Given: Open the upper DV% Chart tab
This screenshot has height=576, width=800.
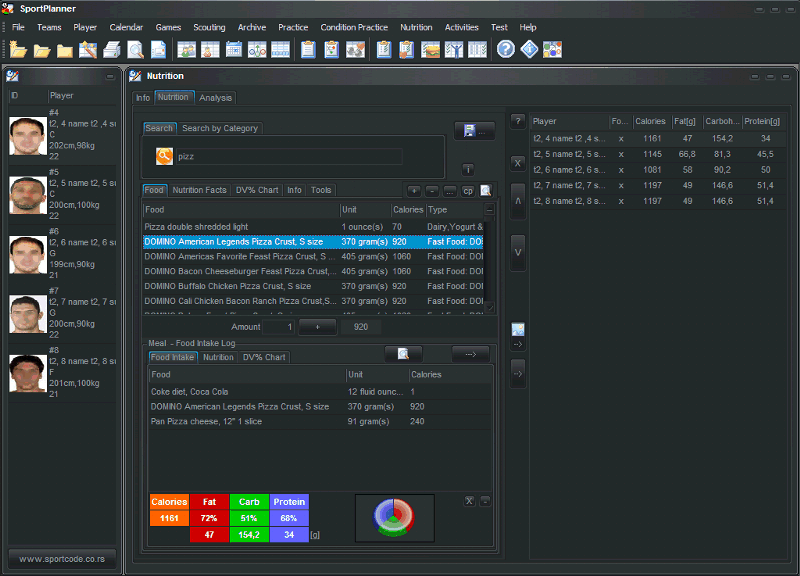Looking at the screenshot, I should pos(257,190).
